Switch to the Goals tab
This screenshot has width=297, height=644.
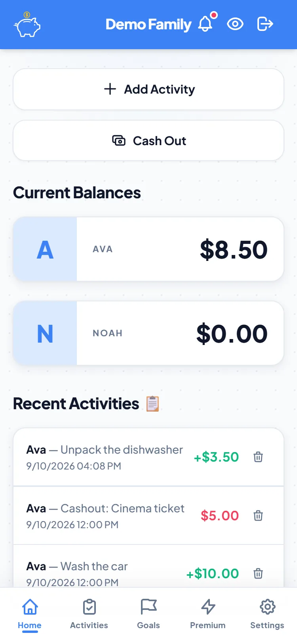148,614
